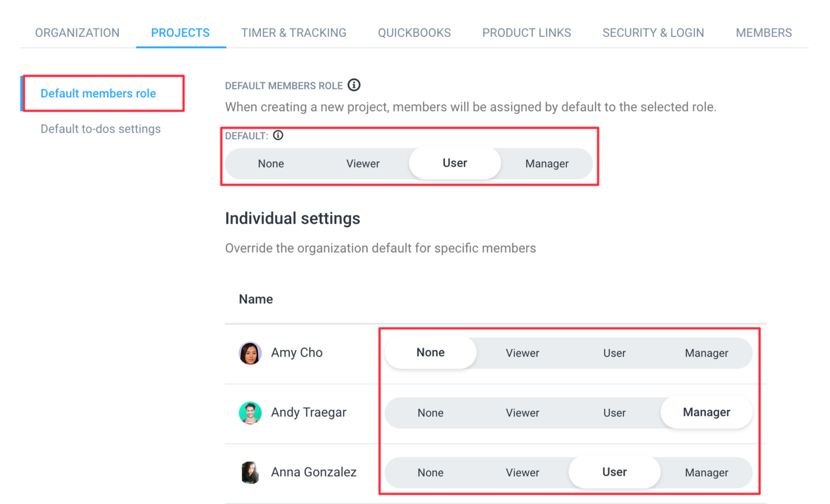Go to the MEMBERS tab
The height and width of the screenshot is (504, 830).
click(763, 32)
